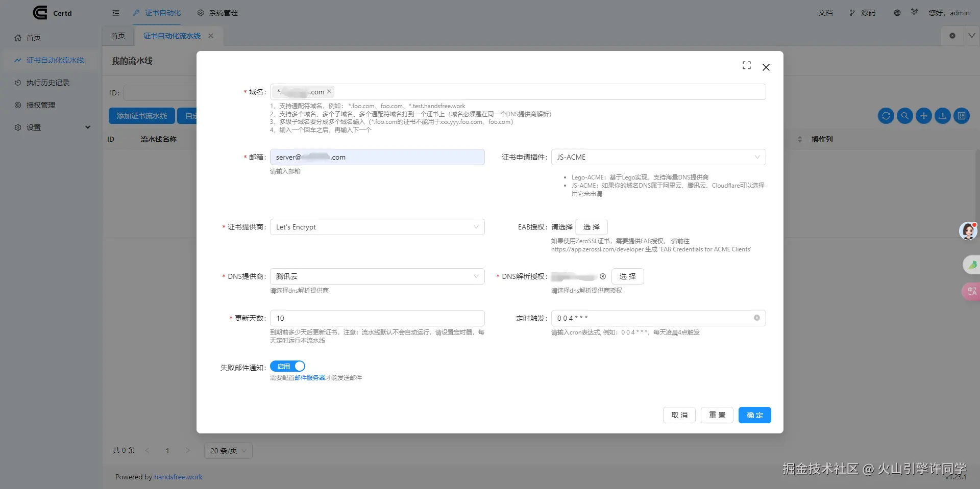The image size is (980, 489).
Task: Go to next page arrow in pagination
Action: (188, 450)
